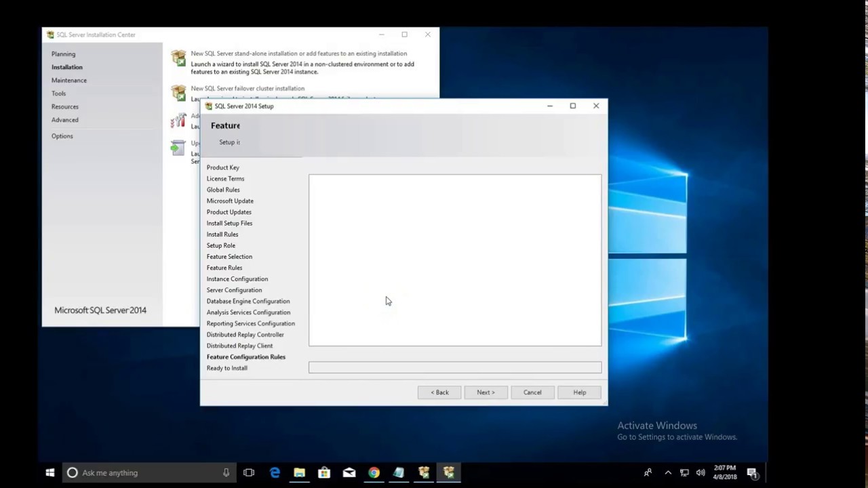Select Installation in Installation Center
The image size is (868, 488).
click(67, 67)
